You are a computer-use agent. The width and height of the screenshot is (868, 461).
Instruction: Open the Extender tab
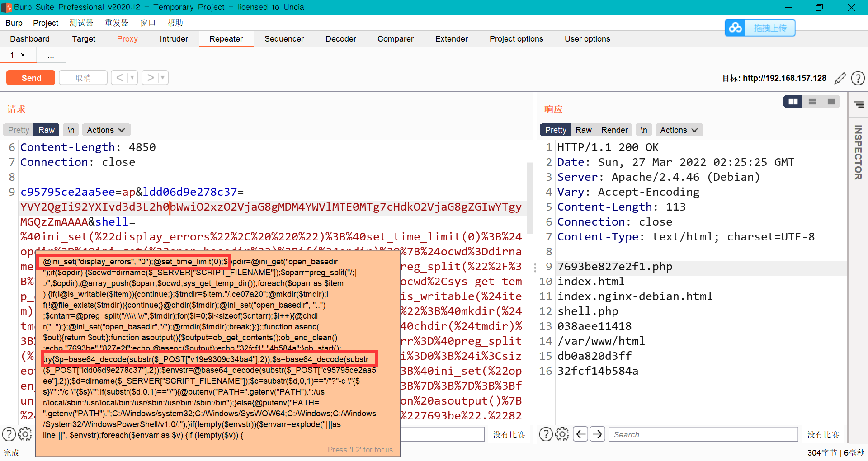[x=451, y=39]
